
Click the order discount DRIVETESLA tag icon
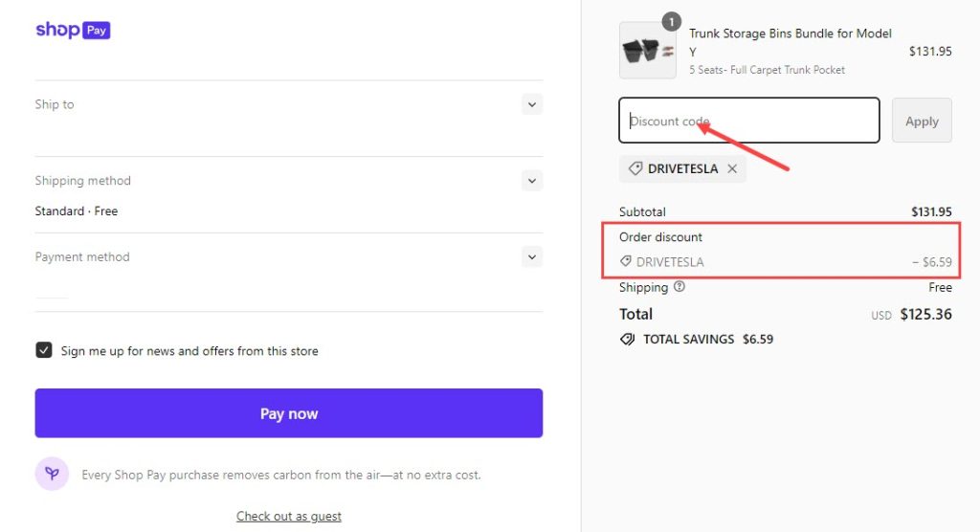(626, 261)
